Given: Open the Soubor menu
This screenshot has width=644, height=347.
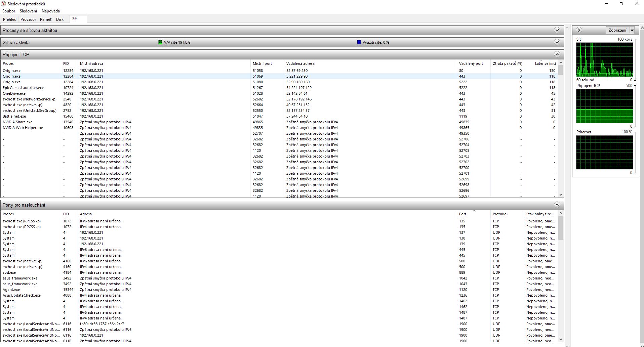Looking at the screenshot, I should [x=9, y=11].
